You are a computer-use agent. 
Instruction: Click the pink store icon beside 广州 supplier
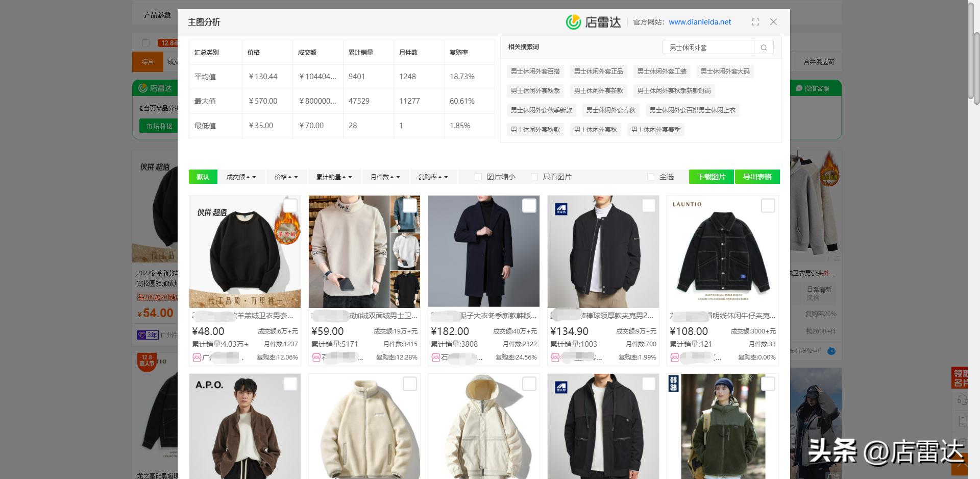(196, 357)
